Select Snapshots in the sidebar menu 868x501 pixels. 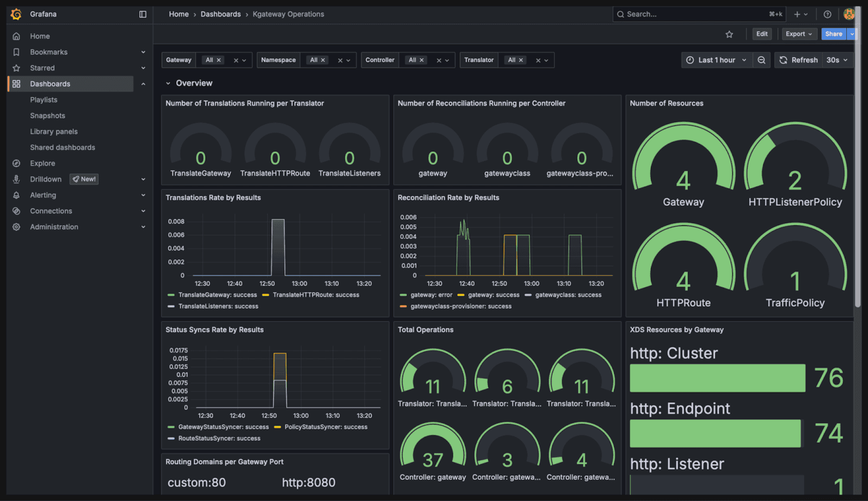(47, 115)
